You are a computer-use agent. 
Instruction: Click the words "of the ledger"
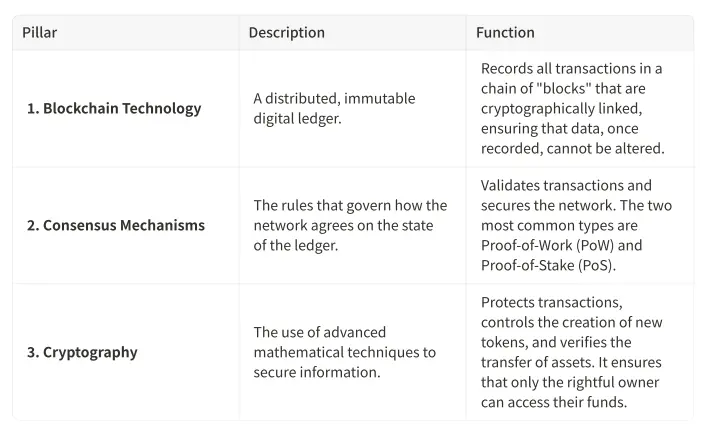point(296,245)
